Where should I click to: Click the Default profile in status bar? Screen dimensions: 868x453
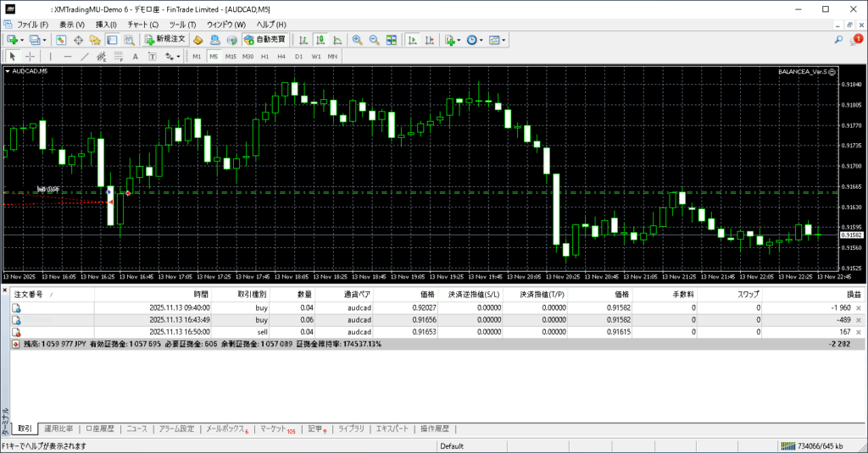tap(452, 446)
